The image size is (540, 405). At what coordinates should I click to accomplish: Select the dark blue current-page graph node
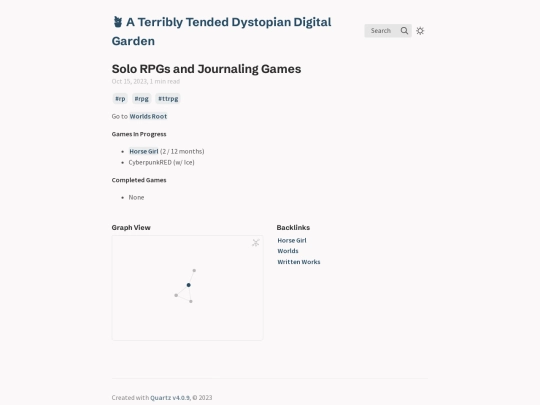(x=188, y=285)
